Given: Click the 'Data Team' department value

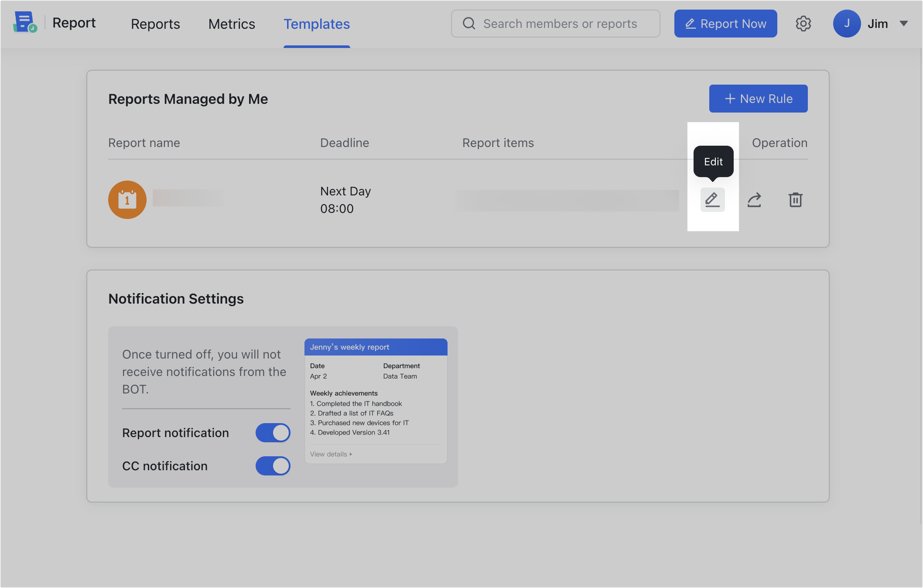Looking at the screenshot, I should point(400,376).
